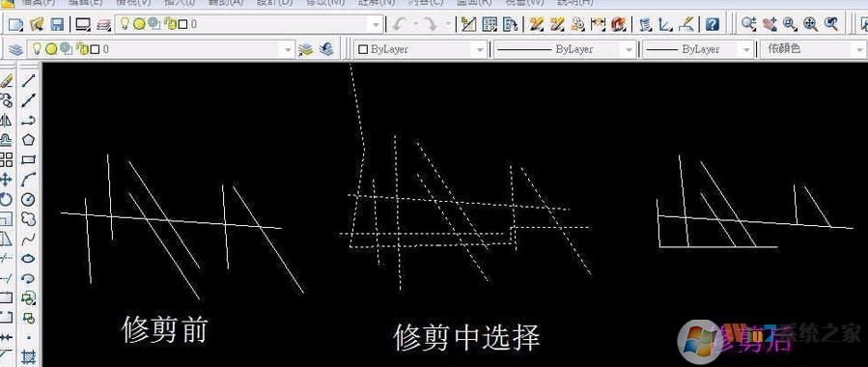Open a drawing file with the folder icon

click(37, 24)
